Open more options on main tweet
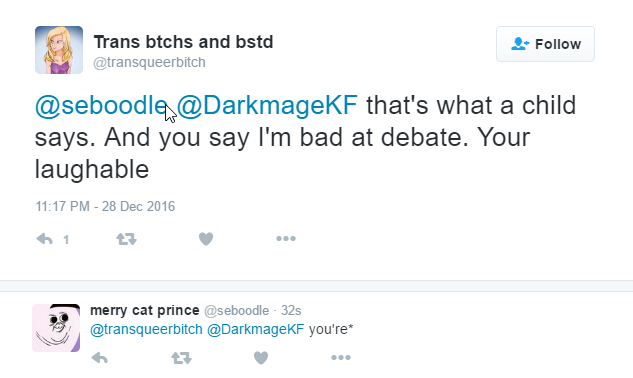Viewport: 633px width, 378px height. pyautogui.click(x=286, y=239)
